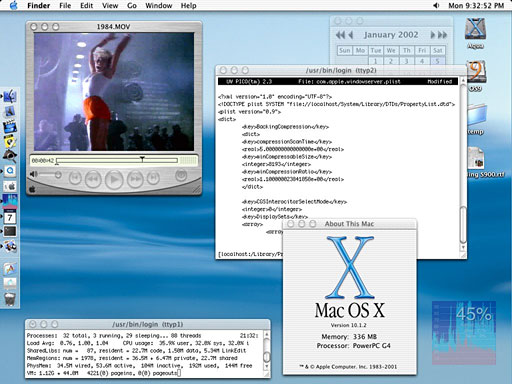
Task: Click the 'Version 10.1.2' text
Action: 348,325
